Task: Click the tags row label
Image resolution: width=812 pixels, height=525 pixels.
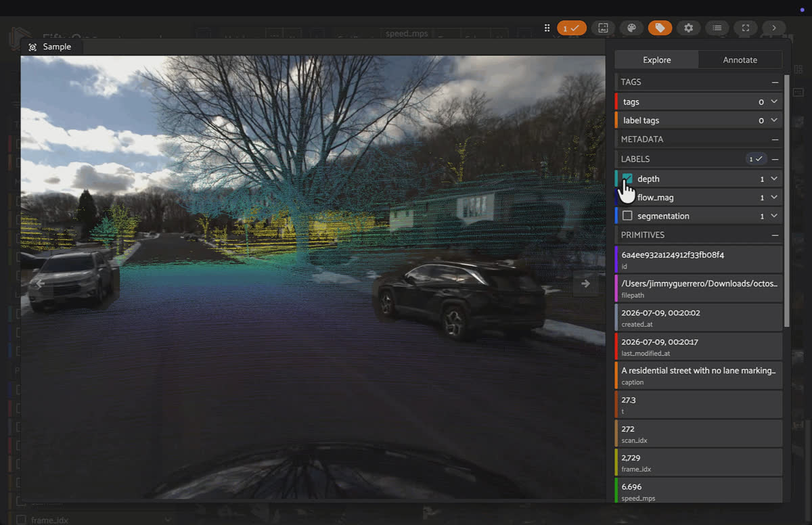Action: [x=631, y=101]
